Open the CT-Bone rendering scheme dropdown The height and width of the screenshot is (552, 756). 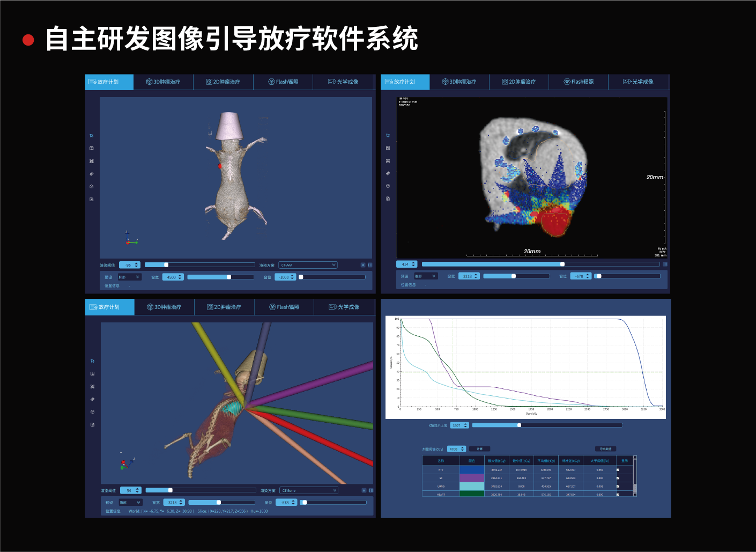pyautogui.click(x=309, y=490)
